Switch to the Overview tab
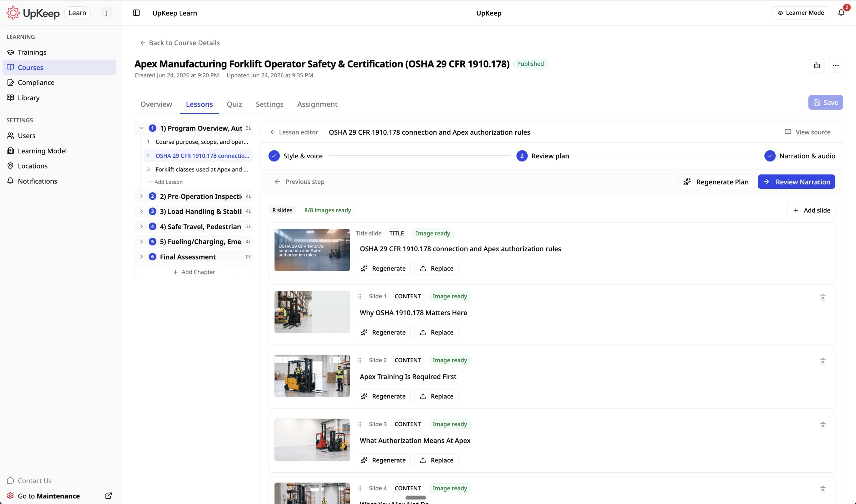Image resolution: width=856 pixels, height=504 pixels. [156, 104]
